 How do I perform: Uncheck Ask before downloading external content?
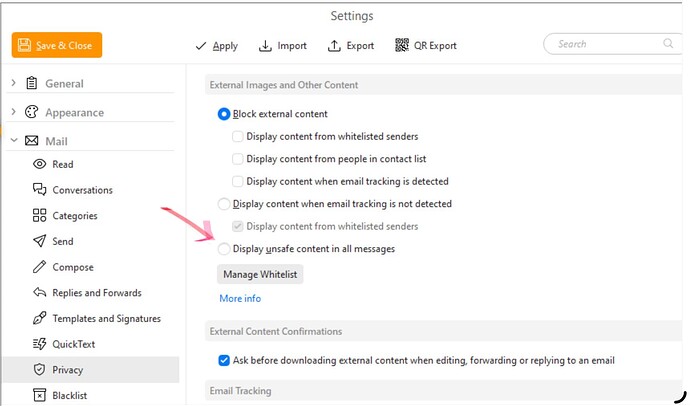click(x=224, y=361)
